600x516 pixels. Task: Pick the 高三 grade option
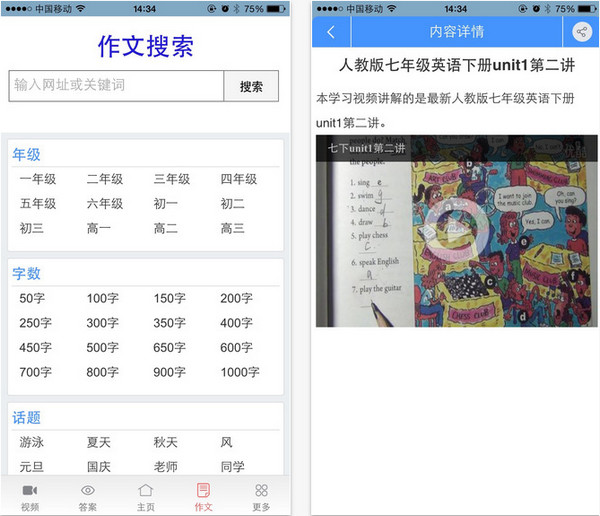(x=233, y=229)
